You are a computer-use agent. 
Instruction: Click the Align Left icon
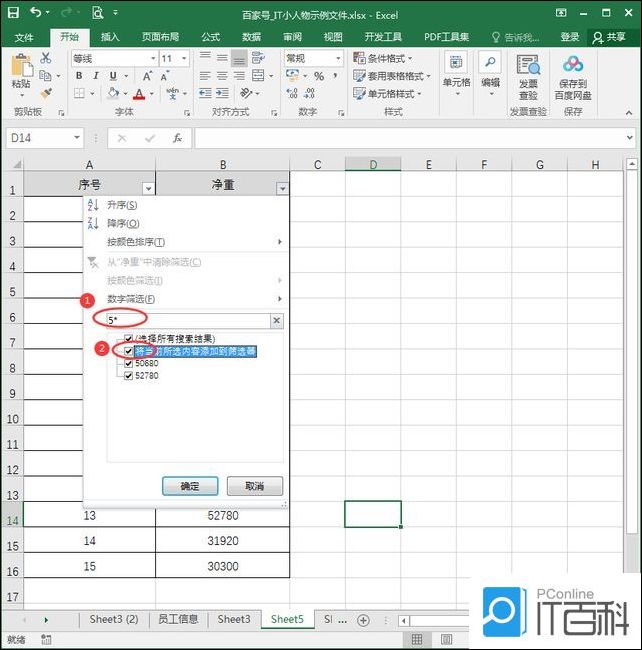(x=205, y=76)
